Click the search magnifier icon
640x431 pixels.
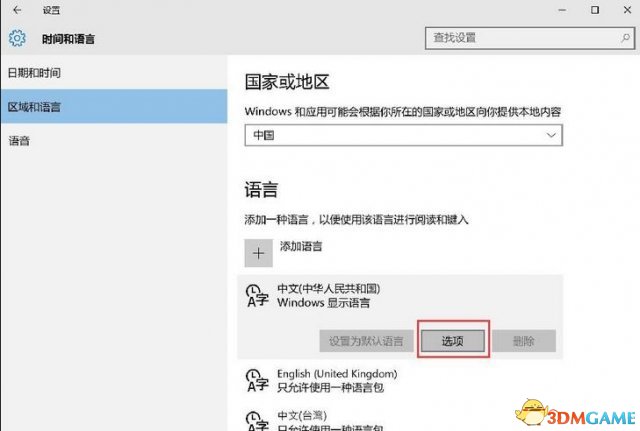pos(625,38)
